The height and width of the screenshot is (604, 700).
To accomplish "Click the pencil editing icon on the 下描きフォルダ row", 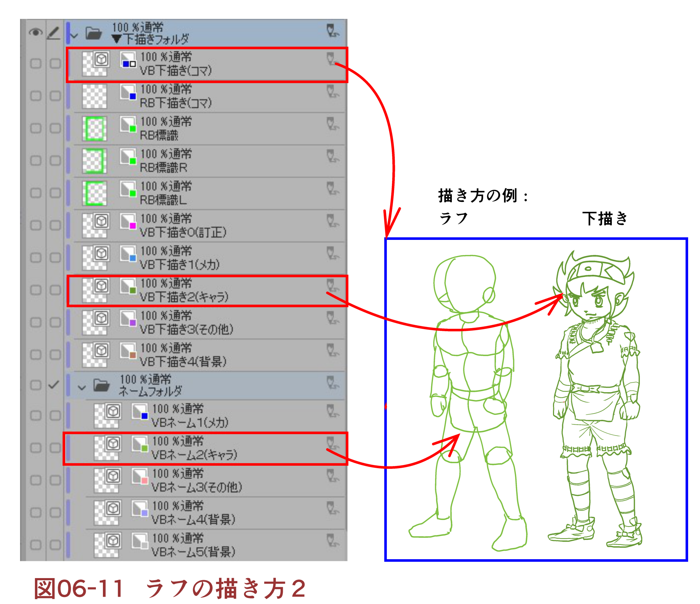I will click(x=54, y=33).
